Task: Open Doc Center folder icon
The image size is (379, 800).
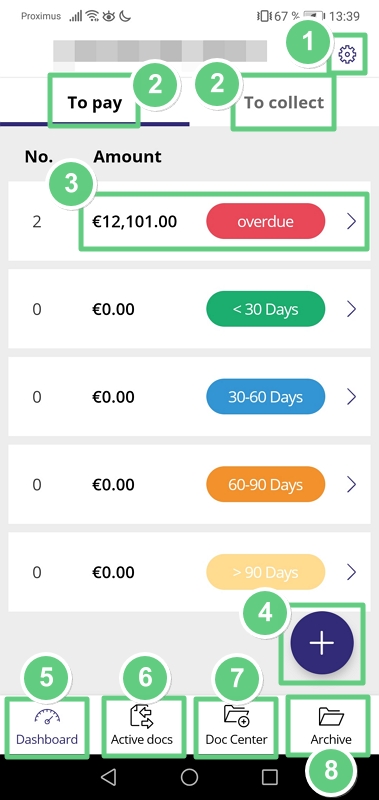Action: pos(236,715)
